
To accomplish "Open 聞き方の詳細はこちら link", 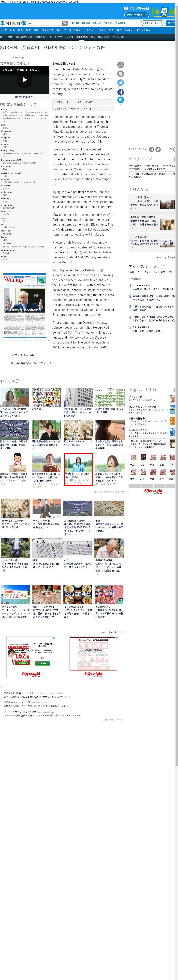I will click(25, 97).
